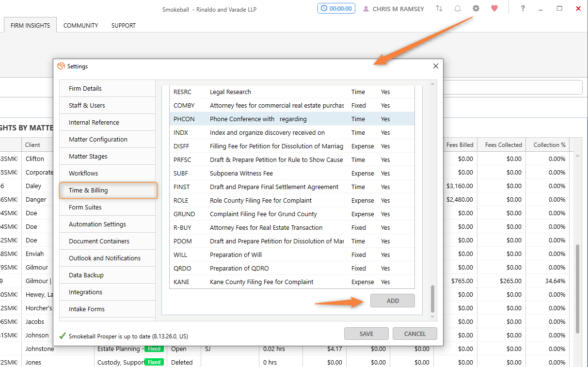
Task: Select the DISFF Filing Fee row
Action: (292, 146)
